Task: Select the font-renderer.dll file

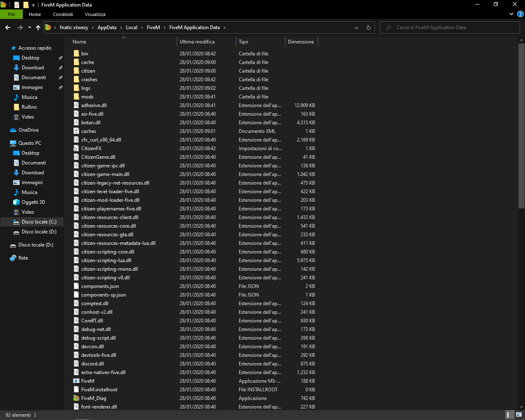Action: point(99,407)
